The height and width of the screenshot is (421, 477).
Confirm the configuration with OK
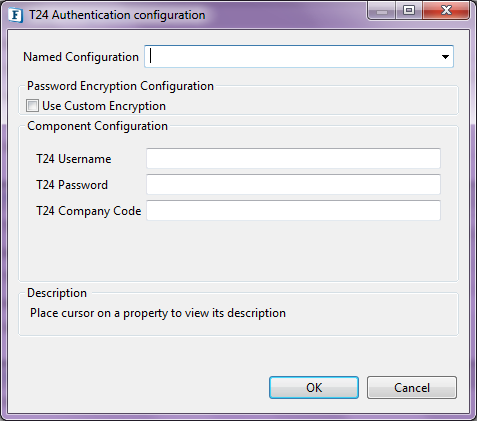pos(314,388)
